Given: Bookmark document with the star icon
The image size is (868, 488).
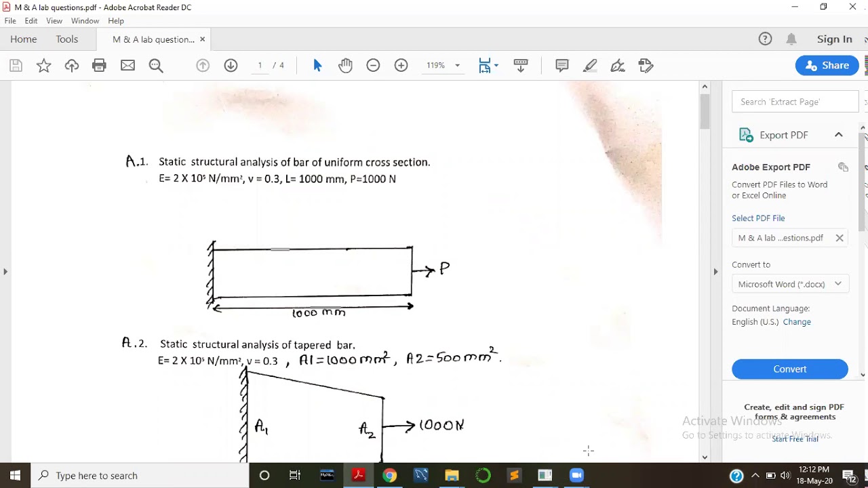Looking at the screenshot, I should click(x=43, y=66).
